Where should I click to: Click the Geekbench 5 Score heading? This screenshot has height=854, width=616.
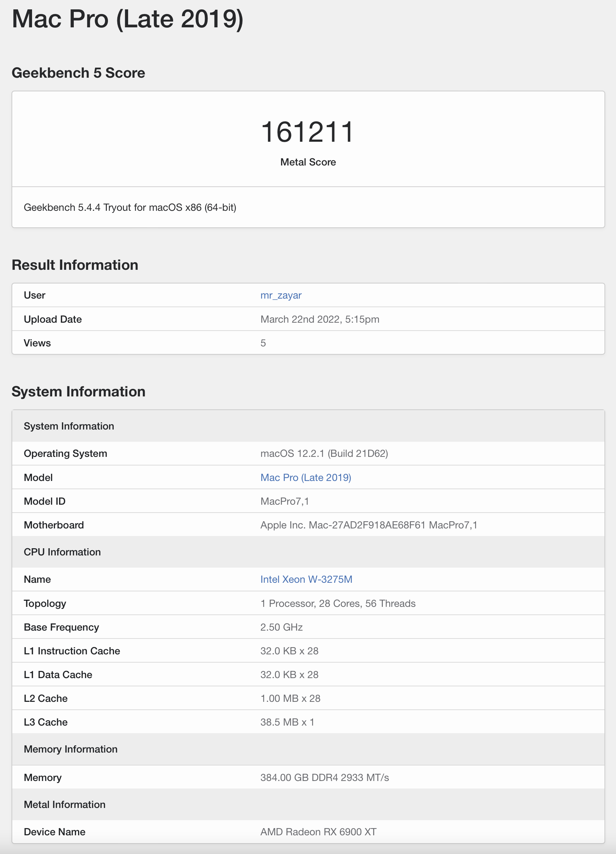[78, 73]
